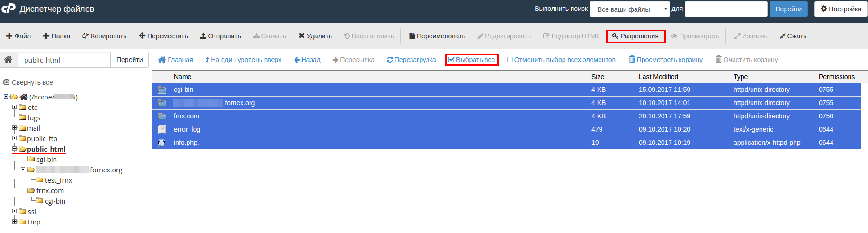Click Скачать download button
Image resolution: width=868 pixels, height=233 pixels.
[x=269, y=36]
